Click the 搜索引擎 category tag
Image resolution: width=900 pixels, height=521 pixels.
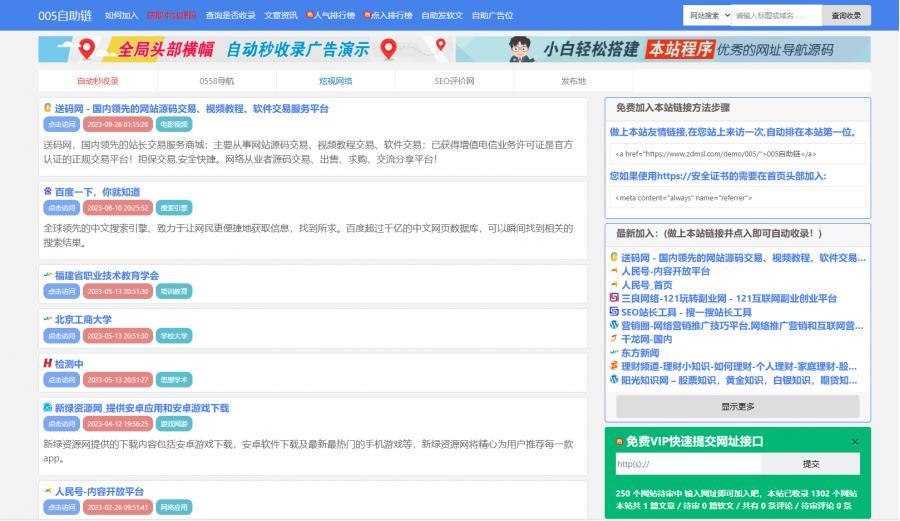(x=174, y=208)
